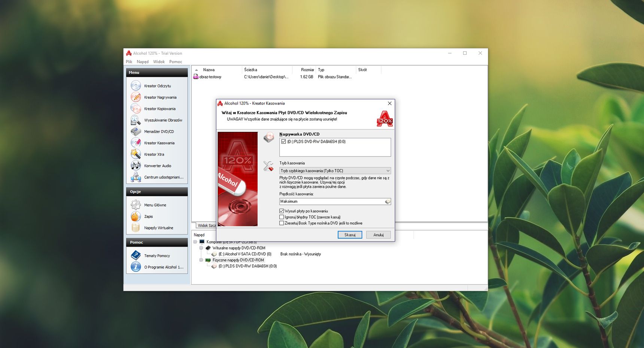Screen dimensions: 644x348
Task: Open Kreator Odczytu from sidebar
Action: pyautogui.click(x=157, y=86)
